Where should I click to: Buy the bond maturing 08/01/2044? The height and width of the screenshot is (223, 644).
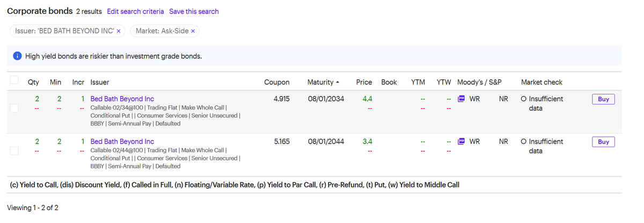[x=604, y=142]
